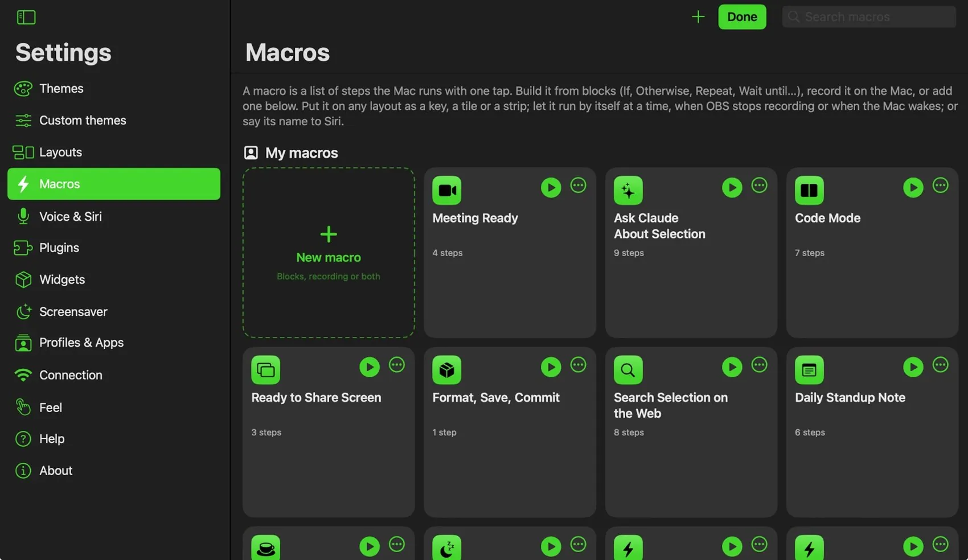Click the Daily Standup Note icon

tap(809, 370)
